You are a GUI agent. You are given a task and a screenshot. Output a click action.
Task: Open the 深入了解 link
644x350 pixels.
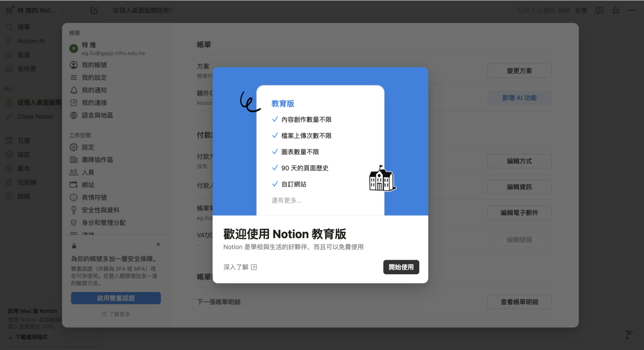[x=240, y=267]
